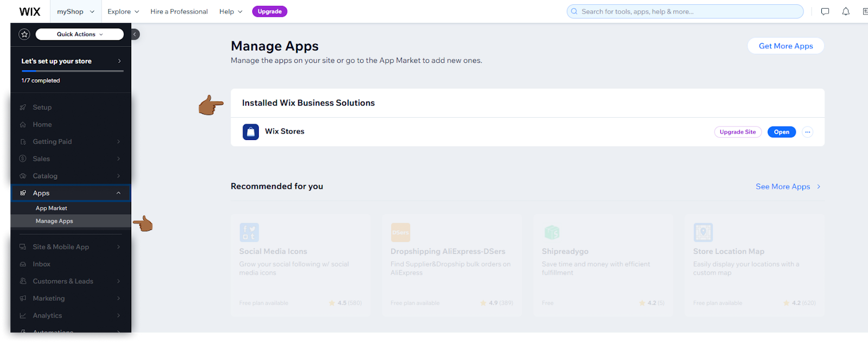Viewport: 868px width, 343px height.
Task: Click Installed Wix Business Solutions heading
Action: click(308, 103)
